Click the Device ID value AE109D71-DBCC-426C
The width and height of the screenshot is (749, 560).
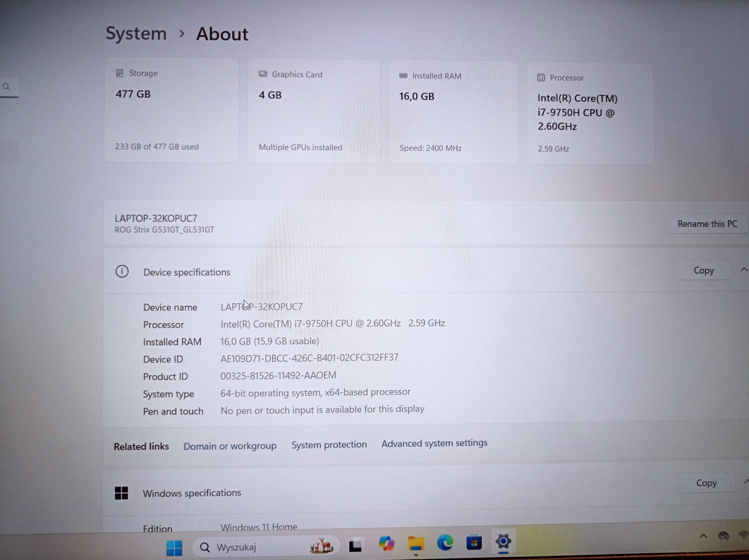309,358
